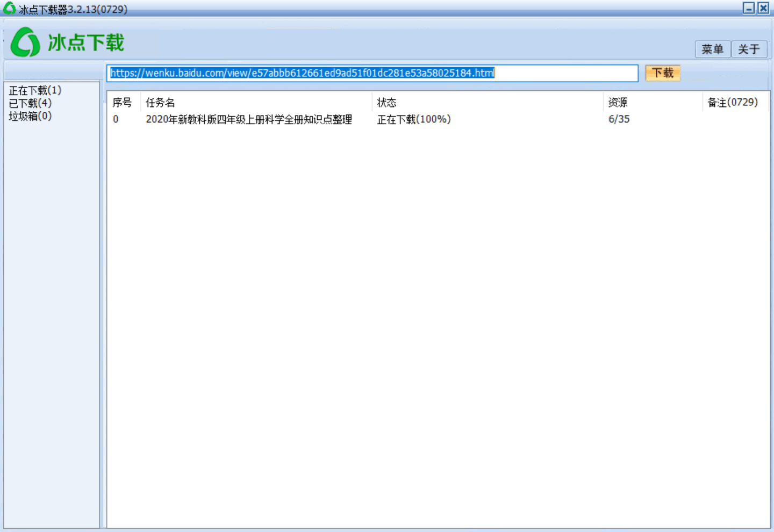The image size is (774, 532).
Task: Click the small app icon in title bar
Action: (9, 8)
